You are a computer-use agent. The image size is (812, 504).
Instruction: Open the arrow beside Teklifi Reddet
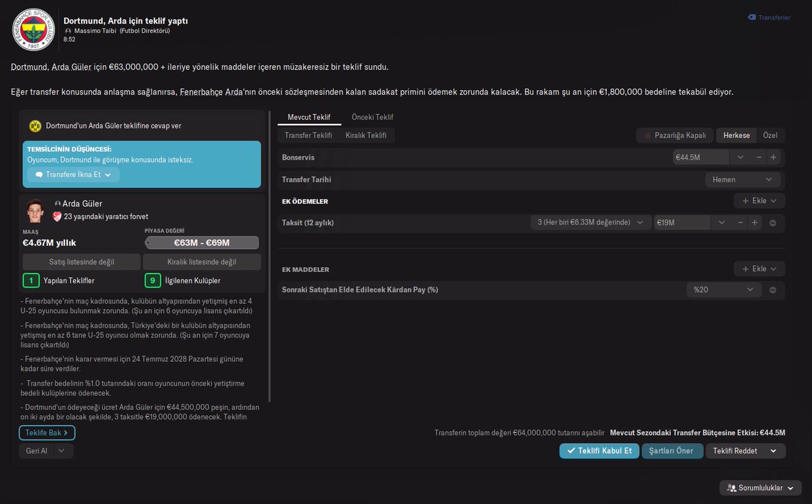point(773,451)
